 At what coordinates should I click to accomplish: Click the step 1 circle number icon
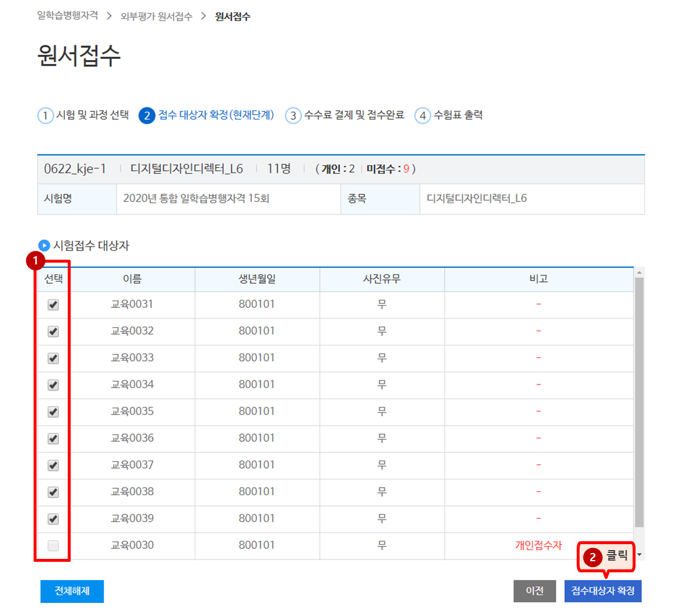pyautogui.click(x=45, y=115)
